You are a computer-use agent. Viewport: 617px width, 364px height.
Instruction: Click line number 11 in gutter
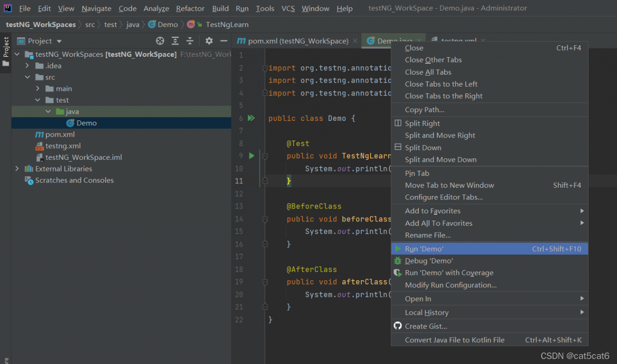tap(239, 181)
